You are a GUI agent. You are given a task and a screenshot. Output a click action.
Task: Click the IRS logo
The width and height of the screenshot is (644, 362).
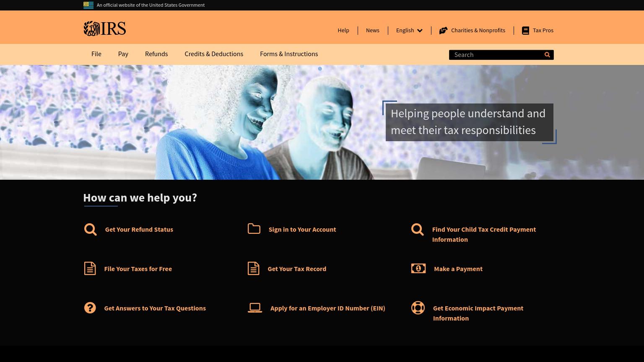pos(104,28)
